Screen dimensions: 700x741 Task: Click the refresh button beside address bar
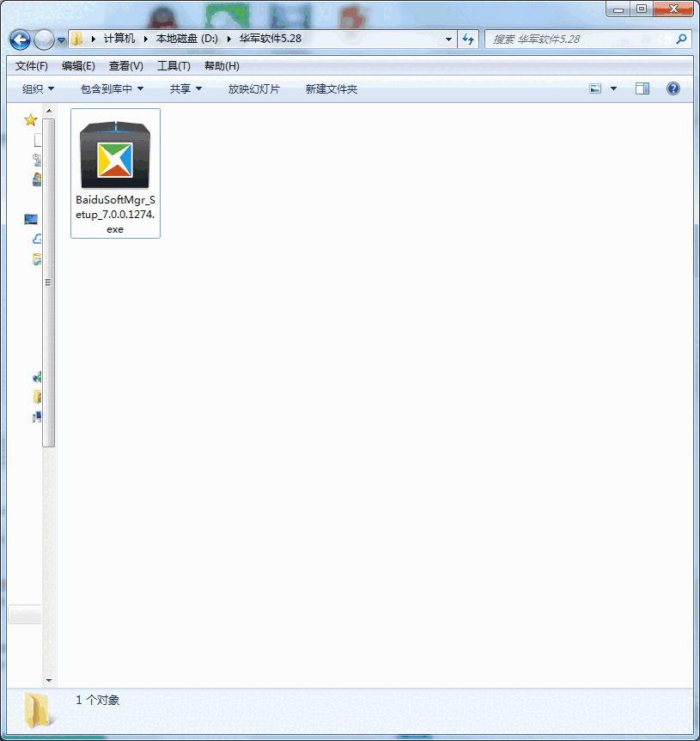[468, 39]
